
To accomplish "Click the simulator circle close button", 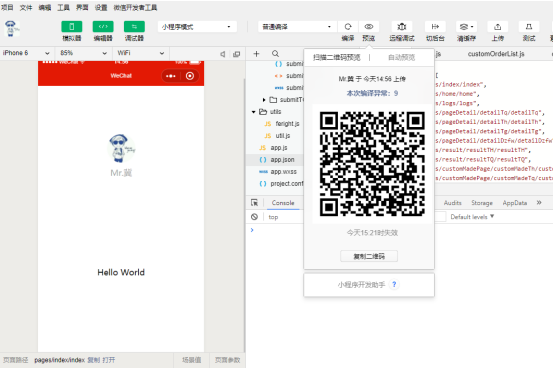I will (190, 76).
